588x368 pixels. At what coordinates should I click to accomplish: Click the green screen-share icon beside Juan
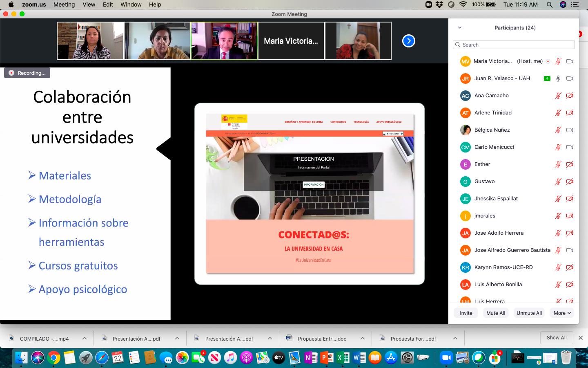[x=547, y=79]
